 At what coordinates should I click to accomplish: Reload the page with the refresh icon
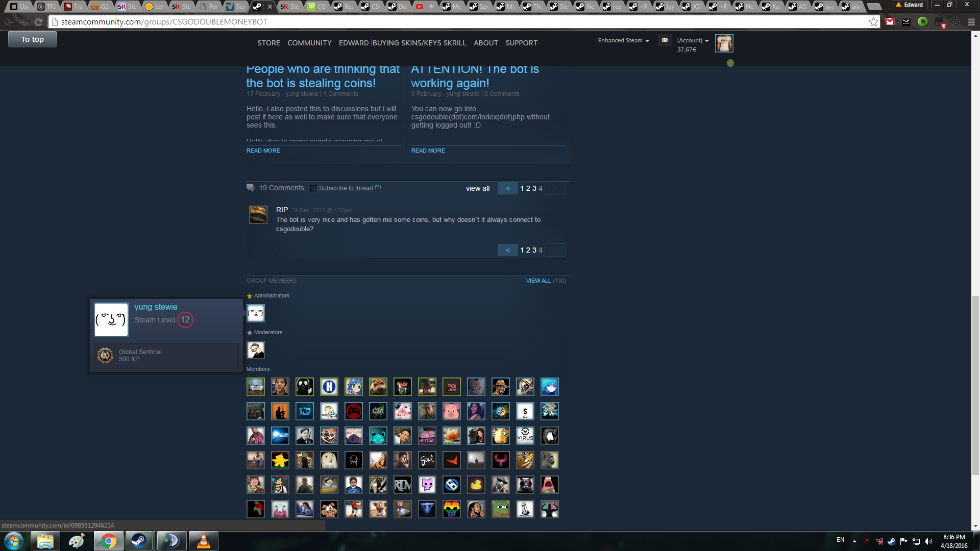[38, 22]
